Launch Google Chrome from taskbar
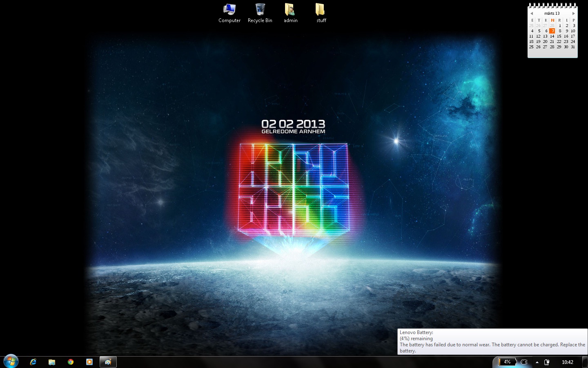The image size is (588, 368). click(71, 362)
